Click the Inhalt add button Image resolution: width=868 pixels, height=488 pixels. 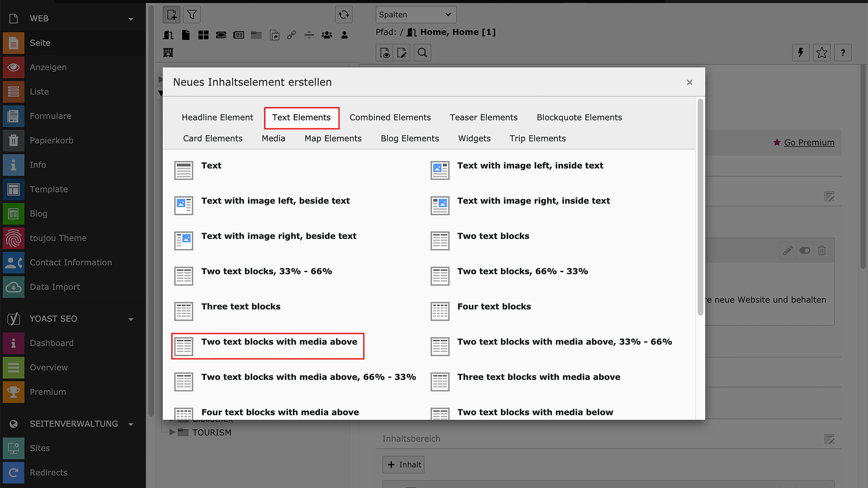(x=403, y=465)
